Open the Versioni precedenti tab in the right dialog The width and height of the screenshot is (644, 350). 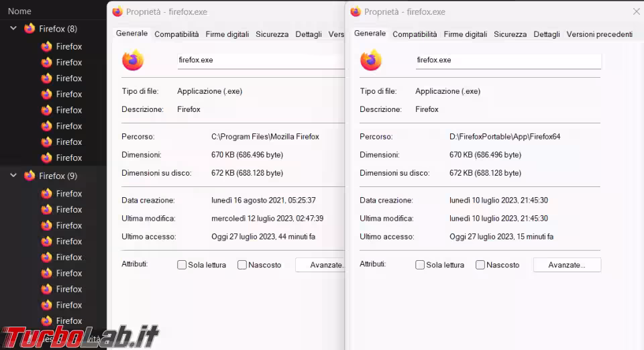coord(599,34)
